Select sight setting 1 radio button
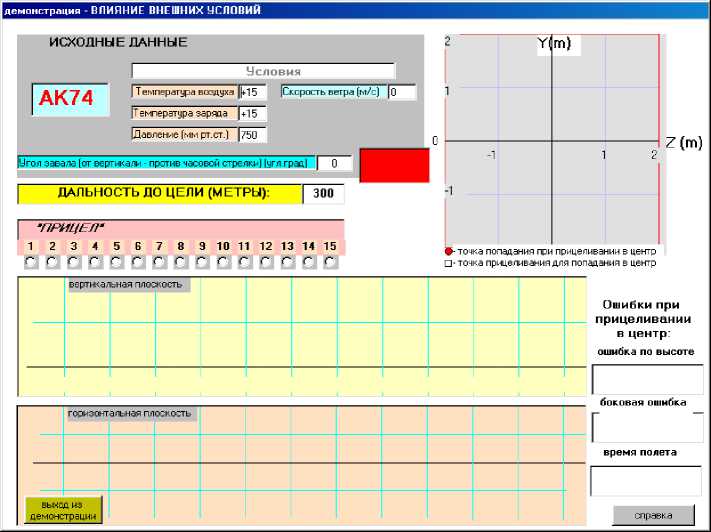711x532 pixels. tap(31, 262)
